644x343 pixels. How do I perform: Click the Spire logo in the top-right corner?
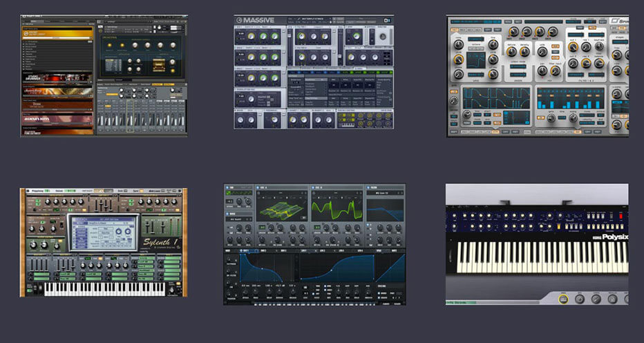tap(618, 20)
